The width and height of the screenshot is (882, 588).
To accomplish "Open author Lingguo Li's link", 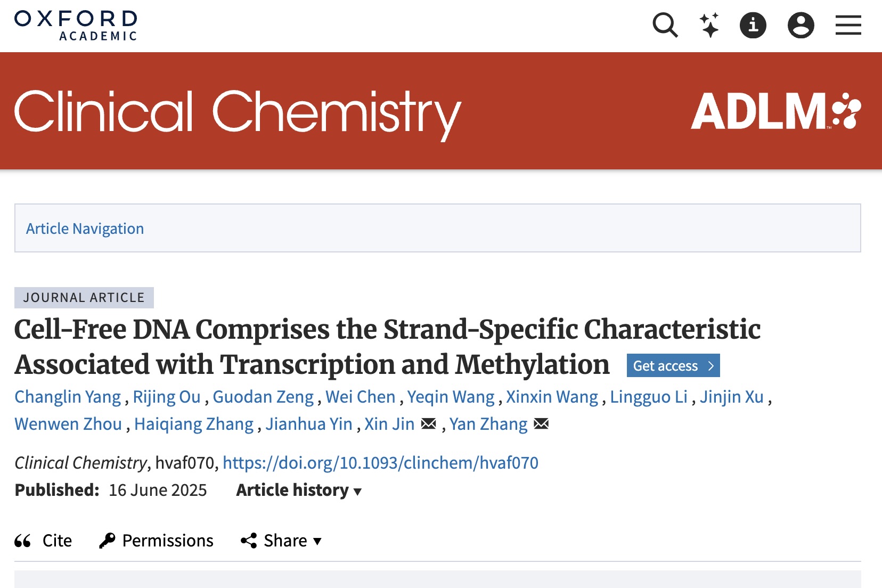I will pyautogui.click(x=649, y=397).
